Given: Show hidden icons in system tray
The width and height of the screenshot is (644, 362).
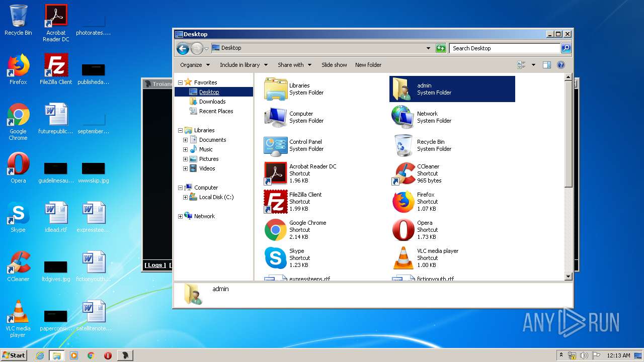Looking at the screenshot, I should [x=561, y=355].
